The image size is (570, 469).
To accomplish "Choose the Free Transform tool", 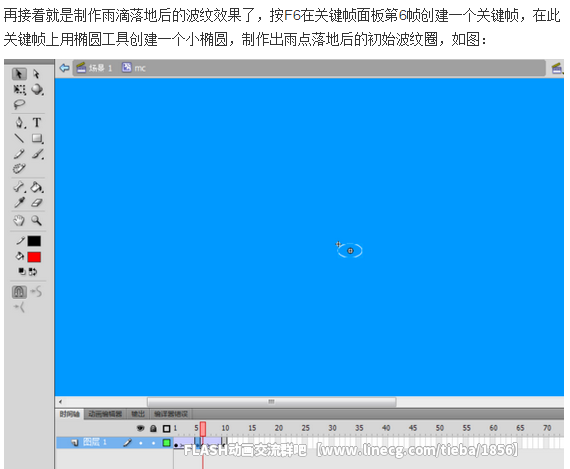I will click(19, 89).
